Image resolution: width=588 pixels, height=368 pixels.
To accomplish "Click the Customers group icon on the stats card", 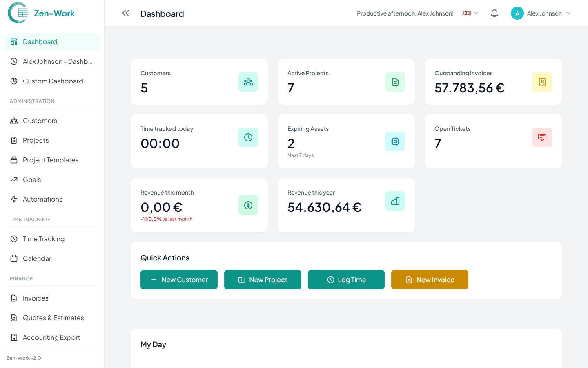I will [248, 82].
